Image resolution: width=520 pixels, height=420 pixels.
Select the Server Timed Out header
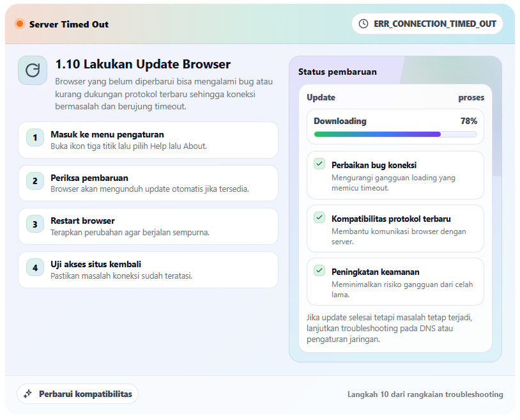(x=68, y=24)
